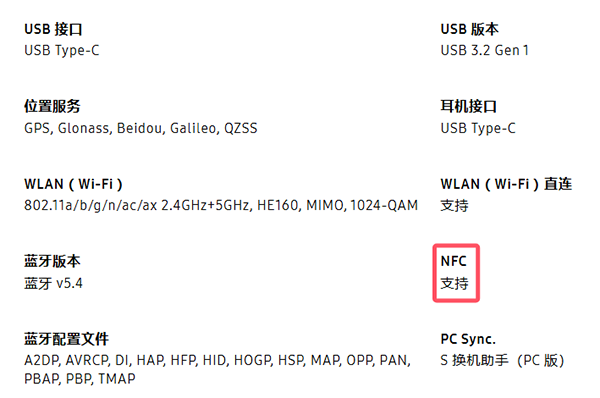Click the highlighted NFC label

tap(453, 261)
